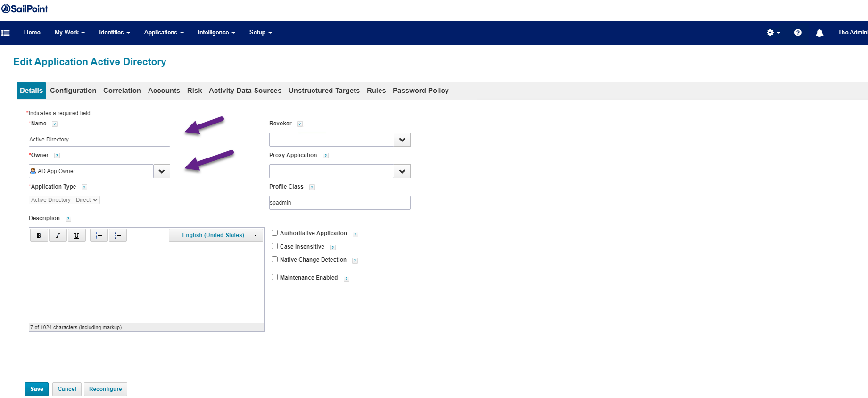The height and width of the screenshot is (398, 868).
Task: Open the help question mark icon
Action: click(798, 33)
